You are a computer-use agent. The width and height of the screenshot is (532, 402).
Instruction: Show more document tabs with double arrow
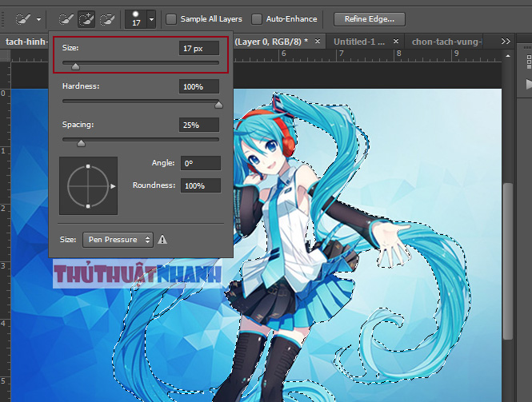506,41
